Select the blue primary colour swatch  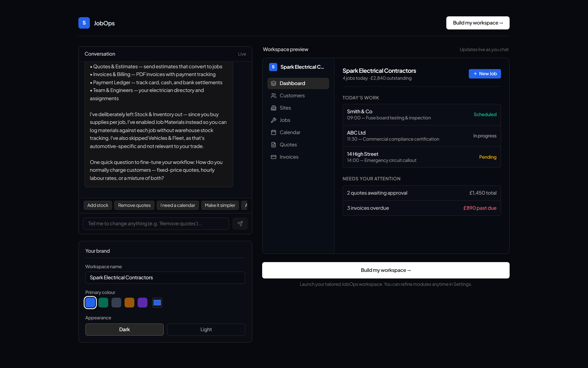pos(90,303)
